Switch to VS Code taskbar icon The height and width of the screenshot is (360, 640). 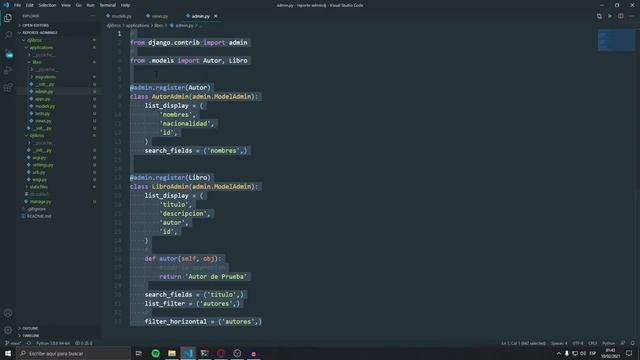188,353
